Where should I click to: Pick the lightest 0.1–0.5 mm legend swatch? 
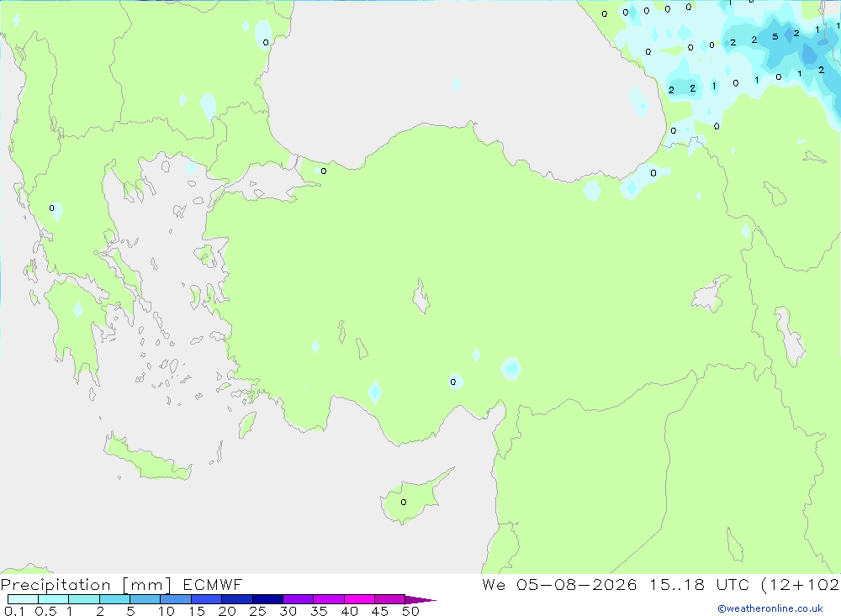23,599
